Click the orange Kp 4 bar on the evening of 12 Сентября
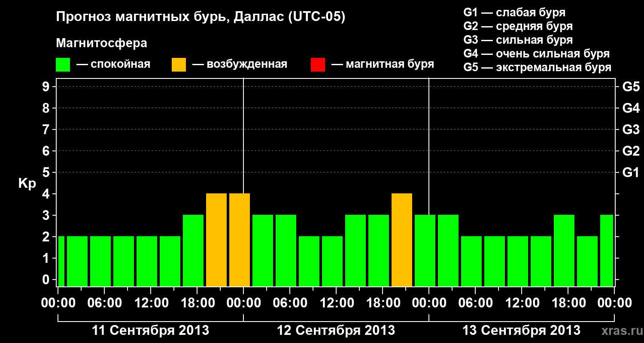644x343 pixels. 402,240
